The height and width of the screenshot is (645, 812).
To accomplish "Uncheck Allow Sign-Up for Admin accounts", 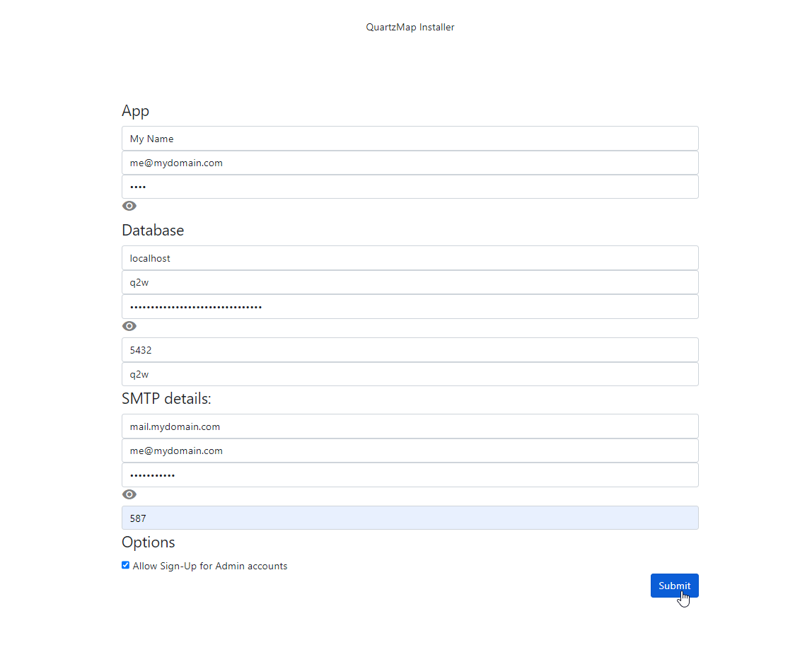I will 126,565.
